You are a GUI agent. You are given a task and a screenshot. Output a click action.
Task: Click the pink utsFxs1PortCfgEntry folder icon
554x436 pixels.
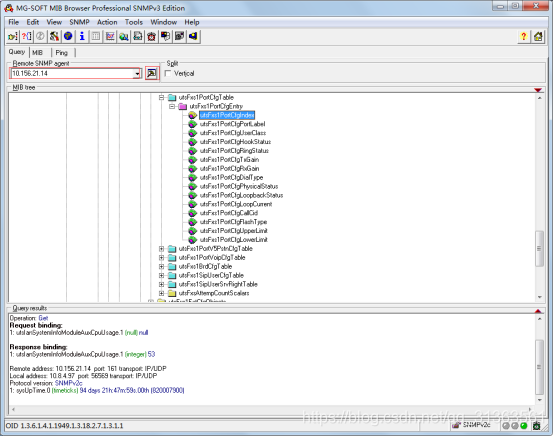click(182, 106)
